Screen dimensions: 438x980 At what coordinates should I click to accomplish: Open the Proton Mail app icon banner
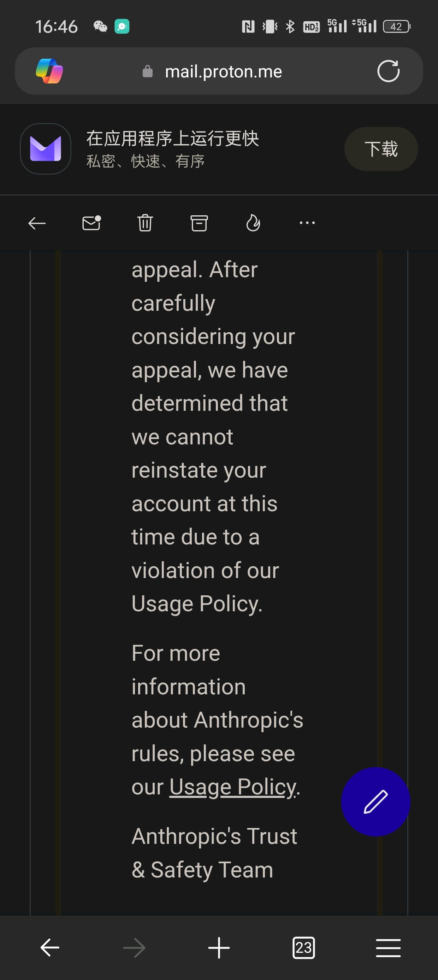tap(46, 149)
